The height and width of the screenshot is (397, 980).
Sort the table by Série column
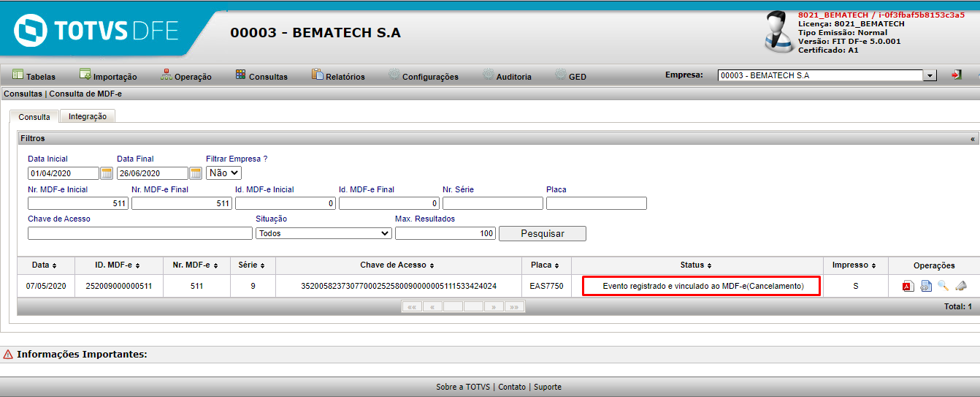pos(253,265)
